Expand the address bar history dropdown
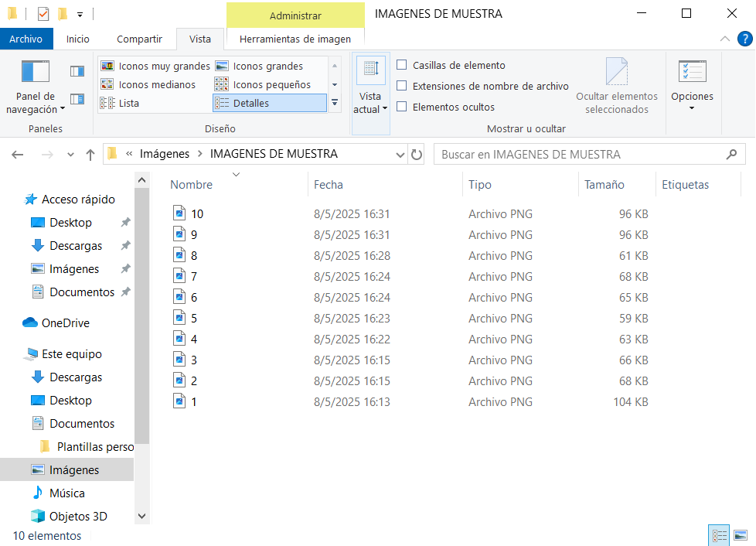The image size is (756, 546). pos(400,155)
